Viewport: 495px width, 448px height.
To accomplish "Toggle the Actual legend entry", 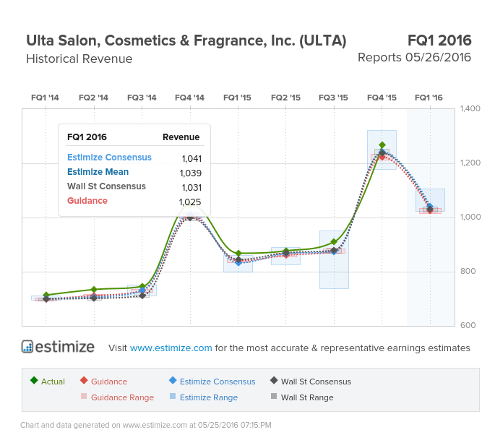I will (48, 382).
